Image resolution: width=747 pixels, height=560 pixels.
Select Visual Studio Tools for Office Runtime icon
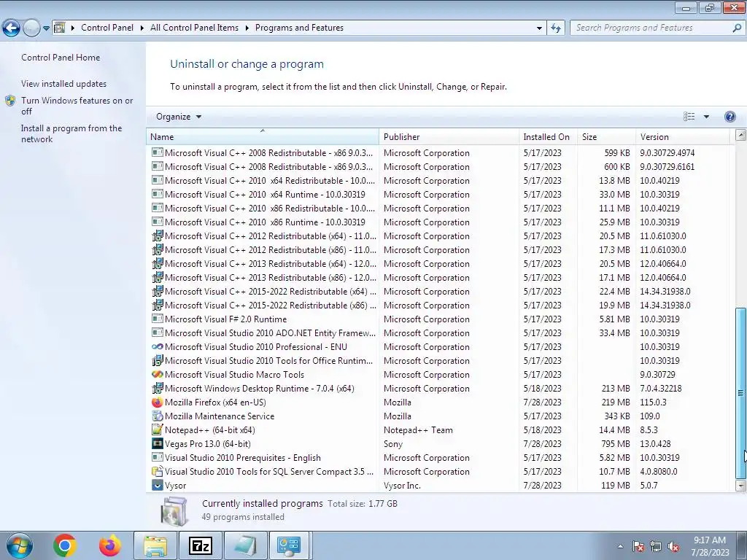pyautogui.click(x=158, y=360)
